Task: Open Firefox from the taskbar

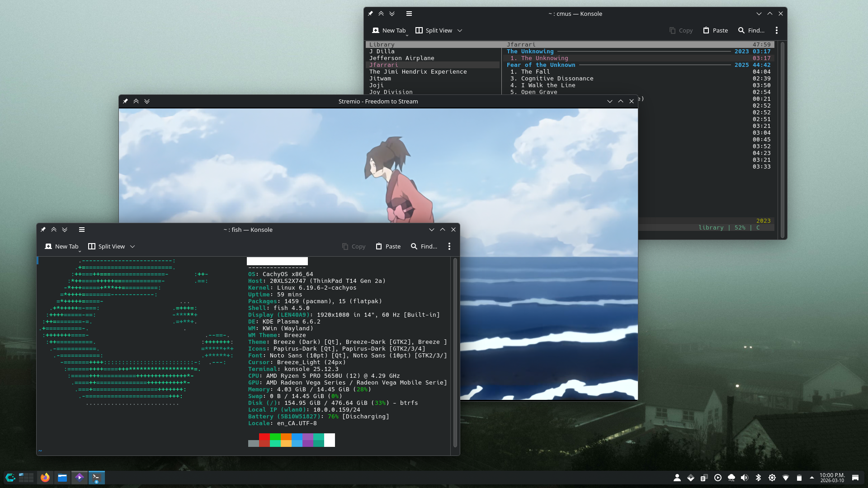Action: [45, 478]
